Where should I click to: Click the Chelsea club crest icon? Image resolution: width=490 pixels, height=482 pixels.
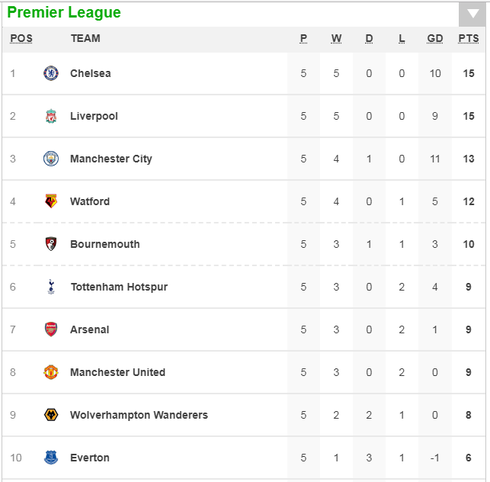coord(51,73)
